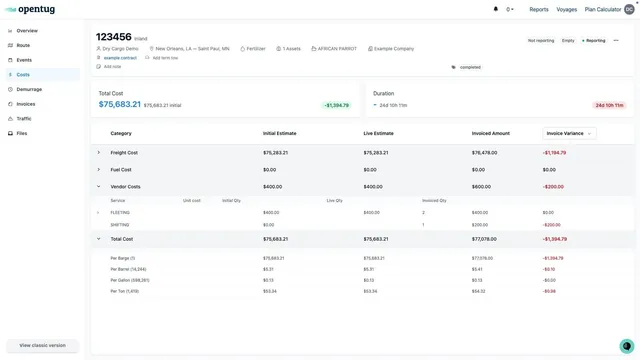Select the Empty status
Screen dimensions: 640x360
click(568, 41)
